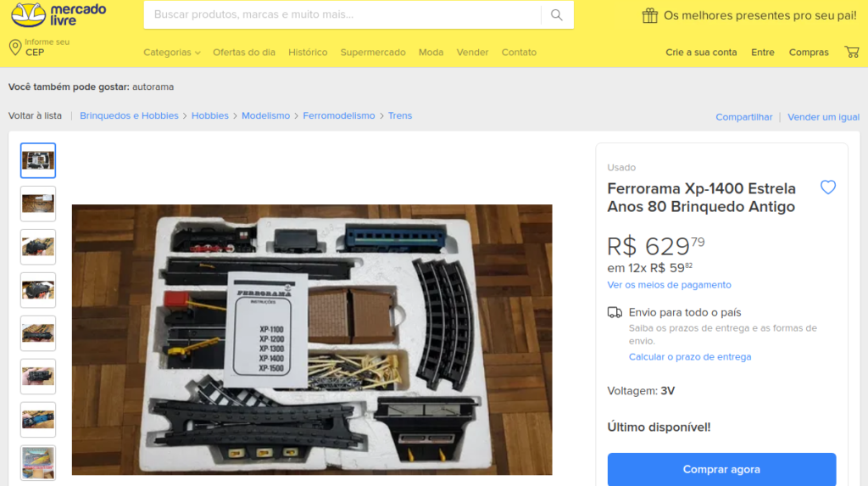
Task: Select the last thumbnail showing the box
Action: tap(38, 463)
